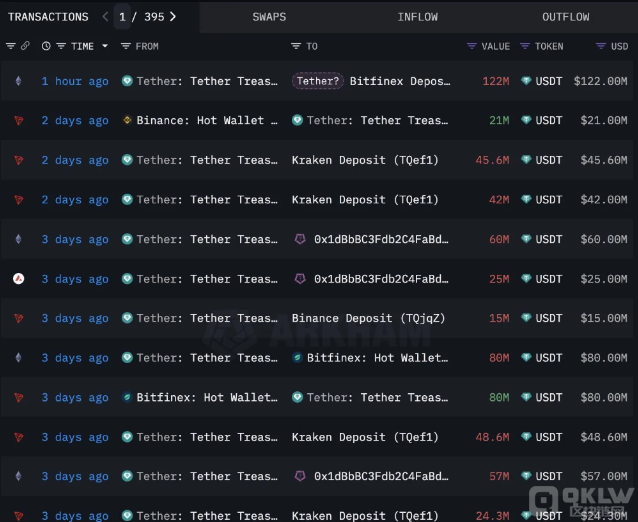Click the Binance logo beside Hot Wallet sender
Screen dimensions: 638x522
[127, 121]
